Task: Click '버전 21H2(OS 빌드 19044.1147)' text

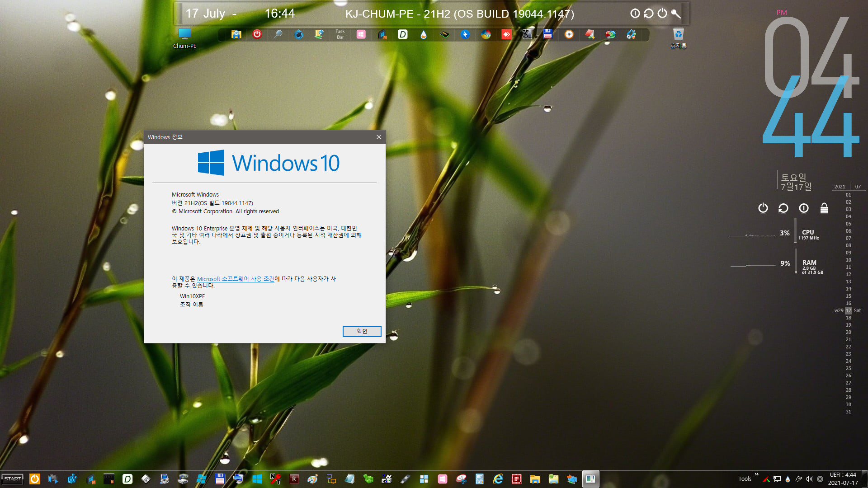Action: click(212, 203)
